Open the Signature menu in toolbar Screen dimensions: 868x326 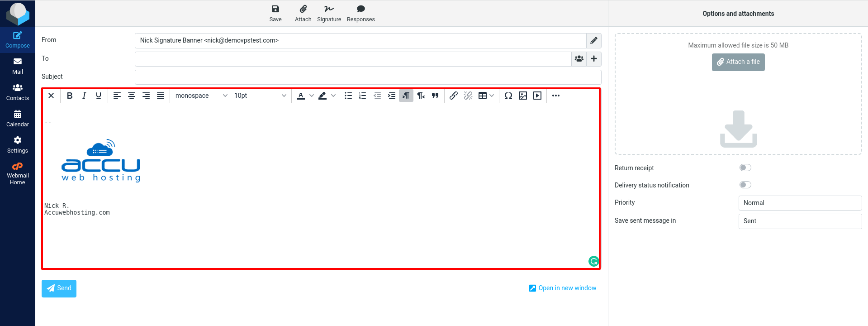point(329,13)
